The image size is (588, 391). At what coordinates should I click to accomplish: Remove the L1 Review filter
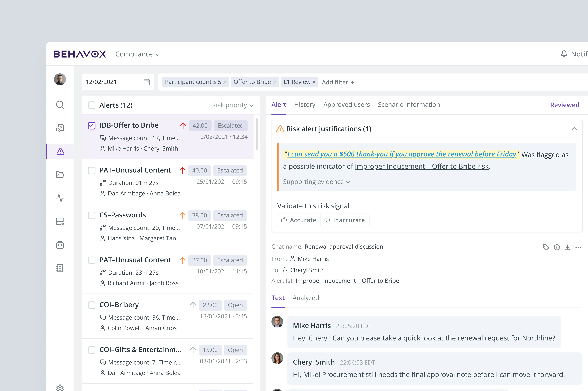pyautogui.click(x=314, y=82)
